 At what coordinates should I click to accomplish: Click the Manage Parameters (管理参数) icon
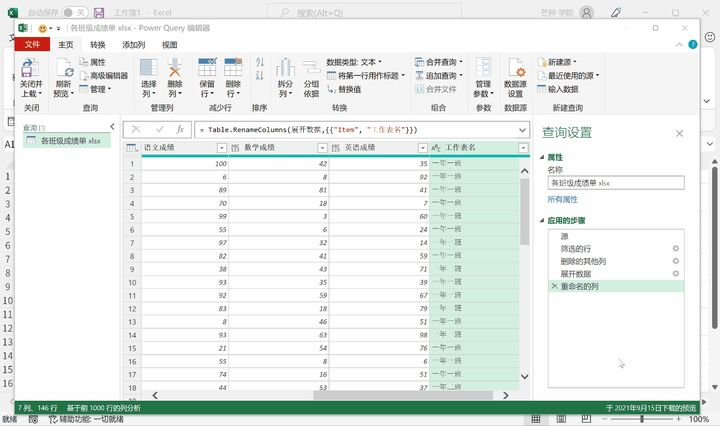[x=484, y=68]
